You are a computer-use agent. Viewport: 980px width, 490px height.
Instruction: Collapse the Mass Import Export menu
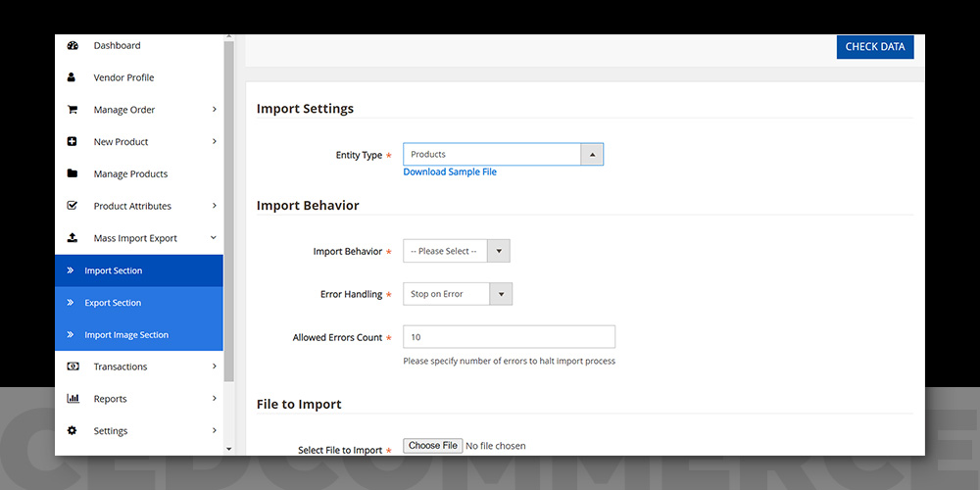pos(213,237)
